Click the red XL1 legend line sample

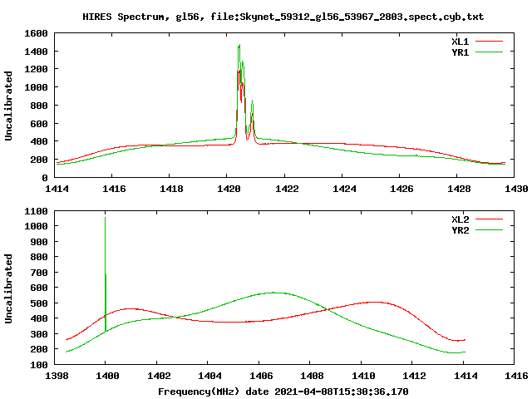[x=489, y=42]
